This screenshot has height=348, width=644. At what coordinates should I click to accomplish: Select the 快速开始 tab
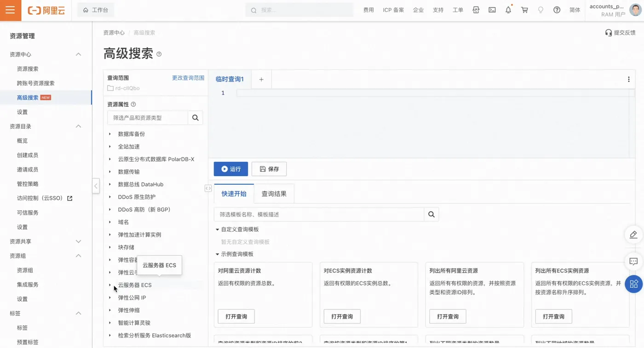tap(234, 194)
